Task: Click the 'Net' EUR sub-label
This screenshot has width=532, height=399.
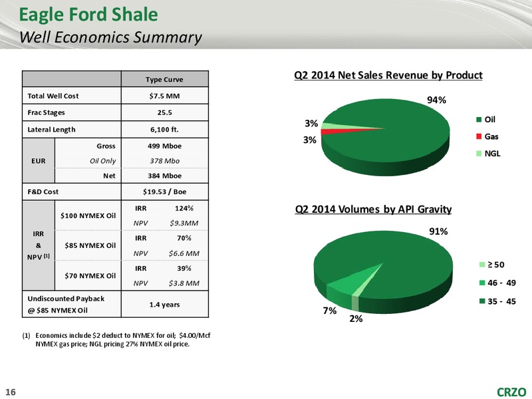Action: tap(109, 176)
